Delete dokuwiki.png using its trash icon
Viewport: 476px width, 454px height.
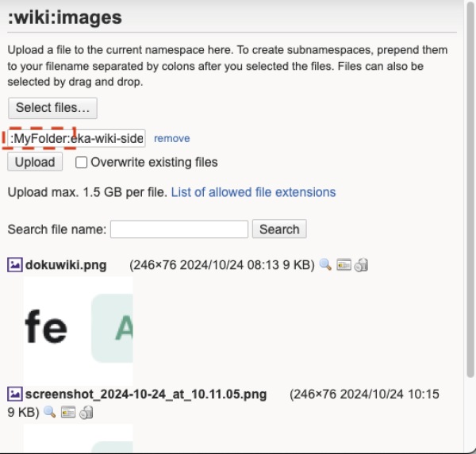pyautogui.click(x=361, y=265)
